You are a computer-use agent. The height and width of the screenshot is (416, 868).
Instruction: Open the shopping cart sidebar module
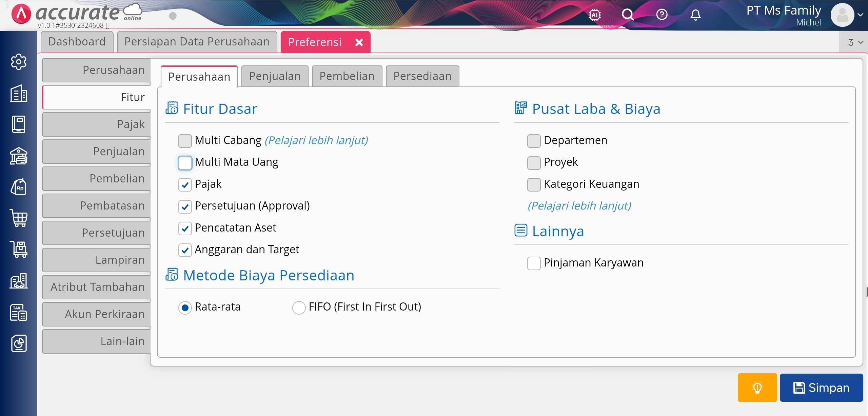19,218
